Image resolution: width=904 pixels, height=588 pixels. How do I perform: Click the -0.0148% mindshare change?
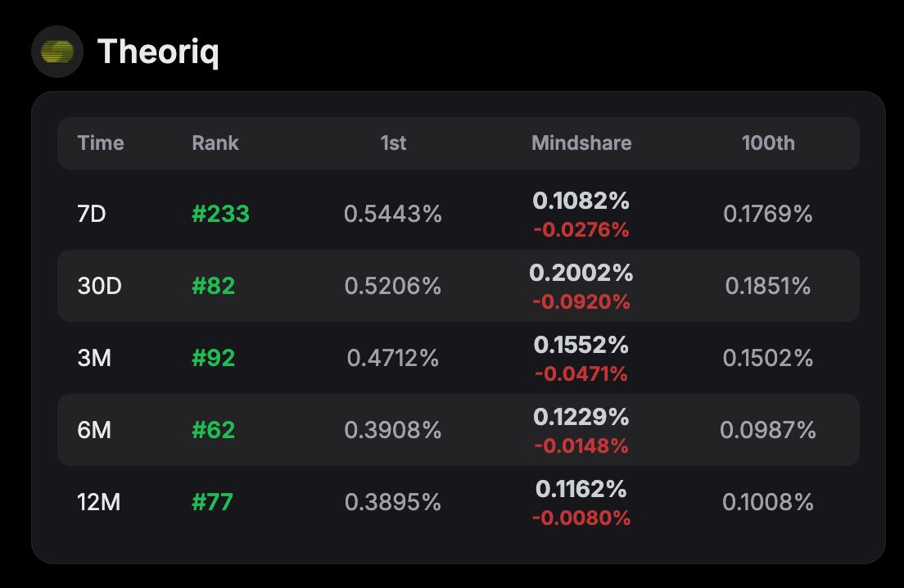point(581,446)
